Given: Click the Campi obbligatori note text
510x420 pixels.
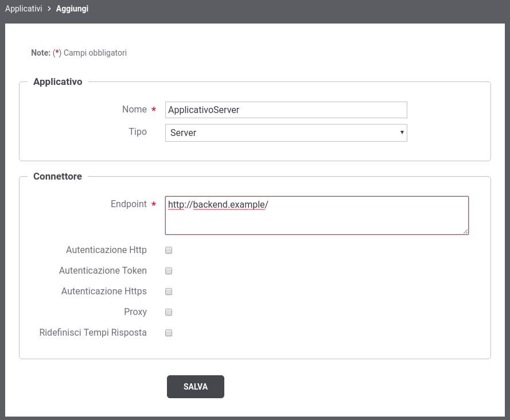Looking at the screenshot, I should pos(95,53).
